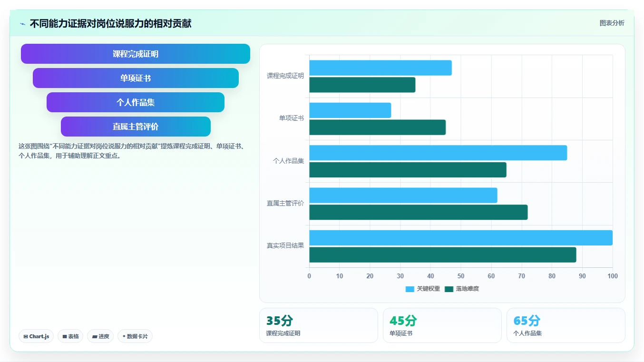Click the 数据卡片 tag chip

[x=135, y=336]
